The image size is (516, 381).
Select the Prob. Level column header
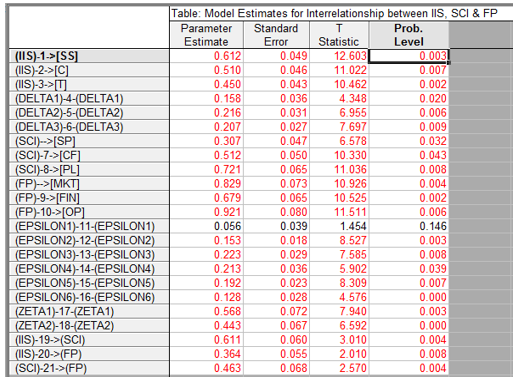[x=409, y=35]
